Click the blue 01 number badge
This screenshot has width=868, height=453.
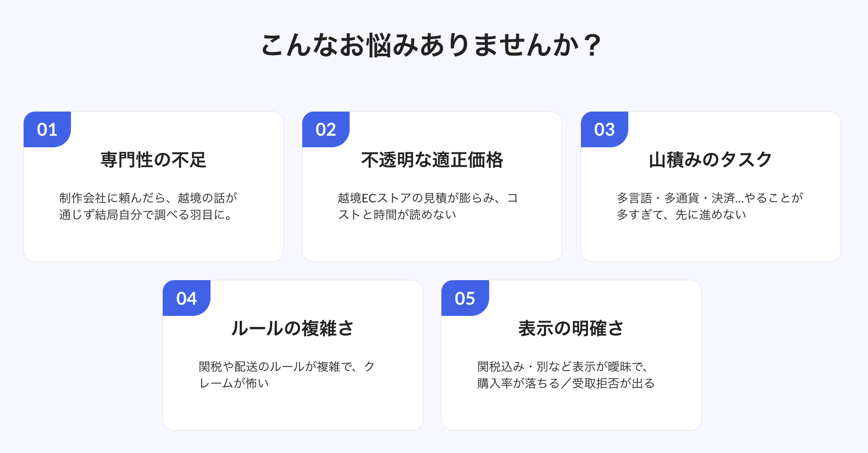click(47, 129)
